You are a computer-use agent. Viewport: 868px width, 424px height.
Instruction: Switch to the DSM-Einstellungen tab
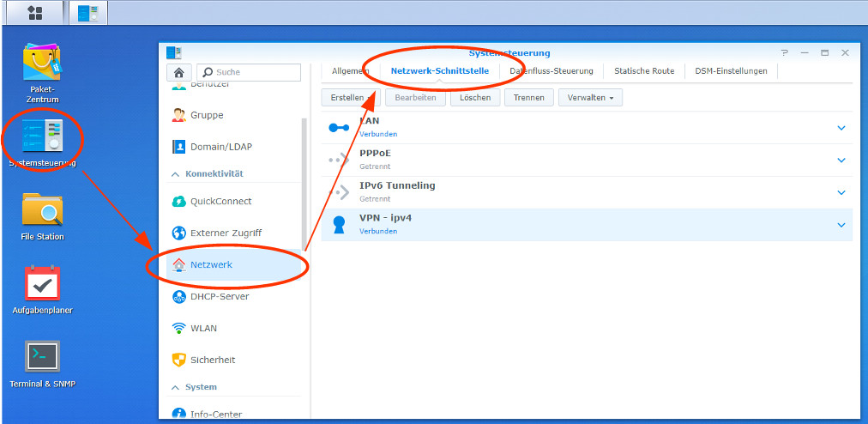(x=731, y=71)
